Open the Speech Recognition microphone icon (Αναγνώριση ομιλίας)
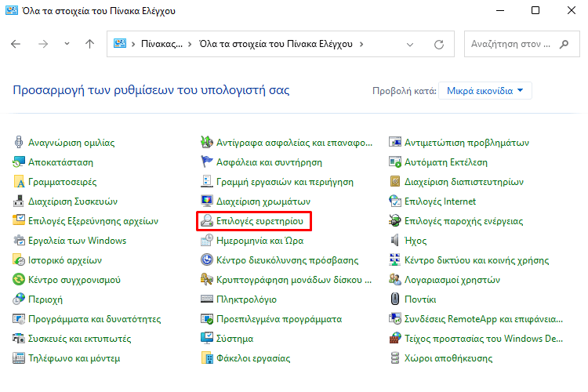Screen dimensions: 588x392 19,143
